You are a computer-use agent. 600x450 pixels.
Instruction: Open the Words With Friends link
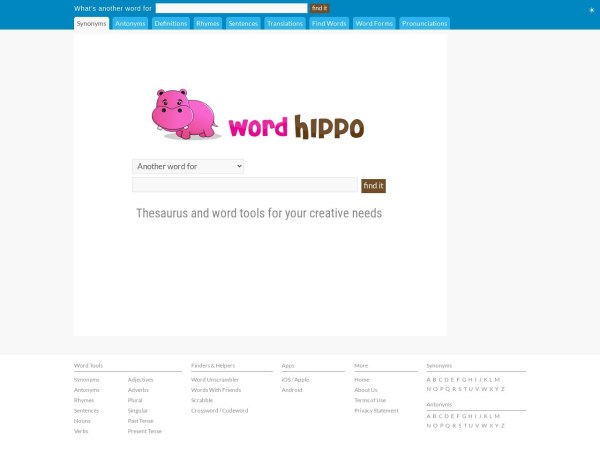pyautogui.click(x=216, y=390)
